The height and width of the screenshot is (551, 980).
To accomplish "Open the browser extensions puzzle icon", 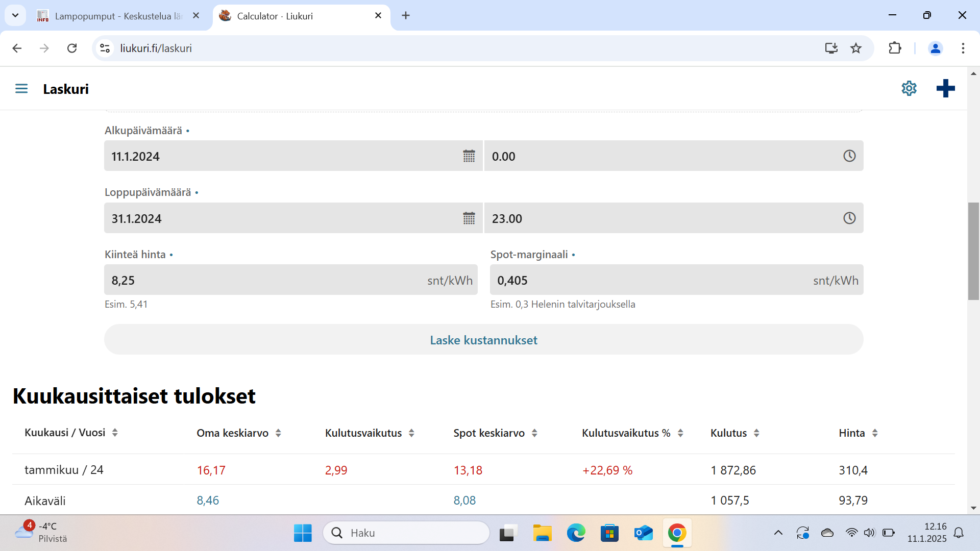I will 895,48.
